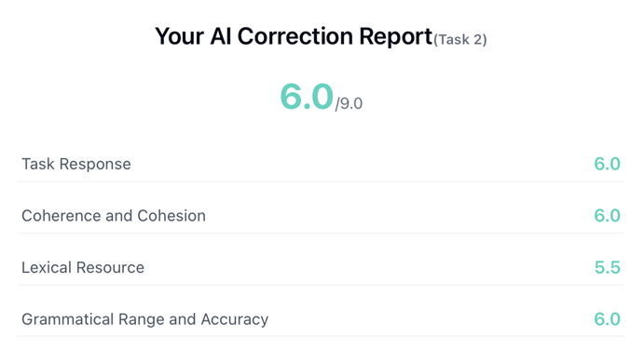Click the Task Response 6.0 score
The width and height of the screenshot is (644, 349).
click(607, 164)
